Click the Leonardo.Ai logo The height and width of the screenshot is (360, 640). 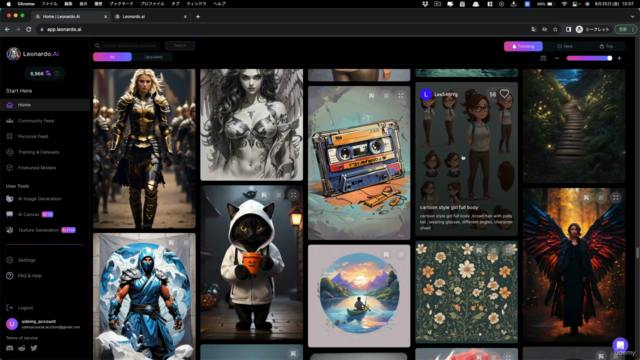33,54
